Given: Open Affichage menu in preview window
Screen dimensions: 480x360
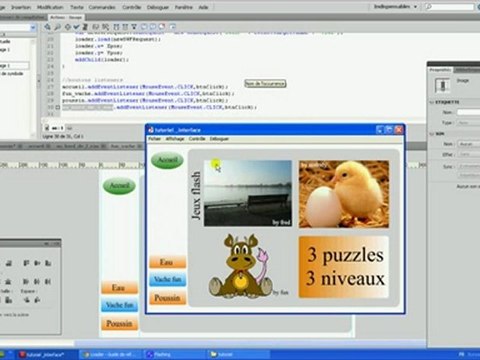Looking at the screenshot, I should [x=175, y=139].
